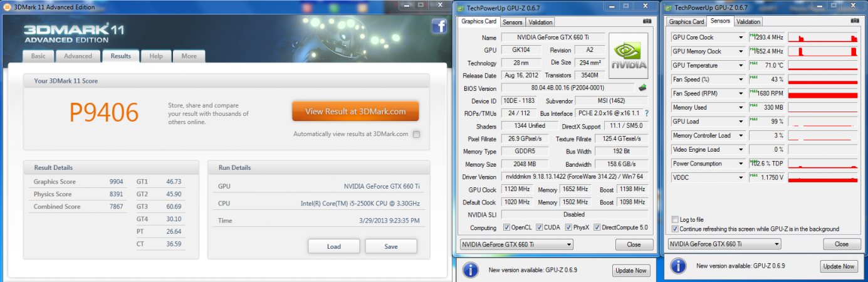Click Close in the Graphics Card GPU-Z window
868x282 pixels.
[x=633, y=244]
